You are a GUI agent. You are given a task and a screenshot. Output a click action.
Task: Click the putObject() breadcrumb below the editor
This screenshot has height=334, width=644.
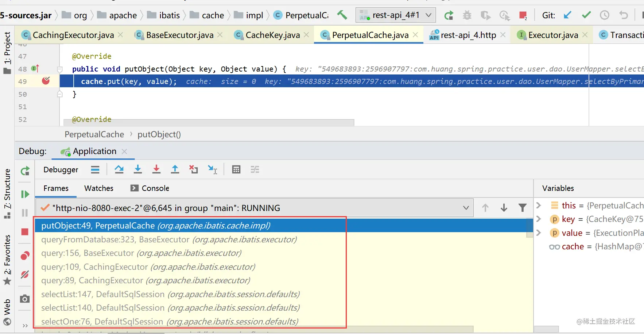pos(159,134)
